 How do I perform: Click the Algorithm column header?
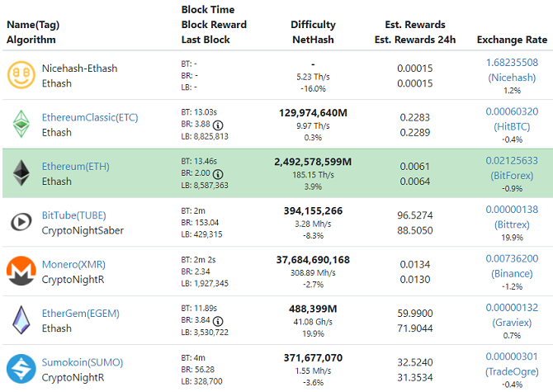[31, 40]
